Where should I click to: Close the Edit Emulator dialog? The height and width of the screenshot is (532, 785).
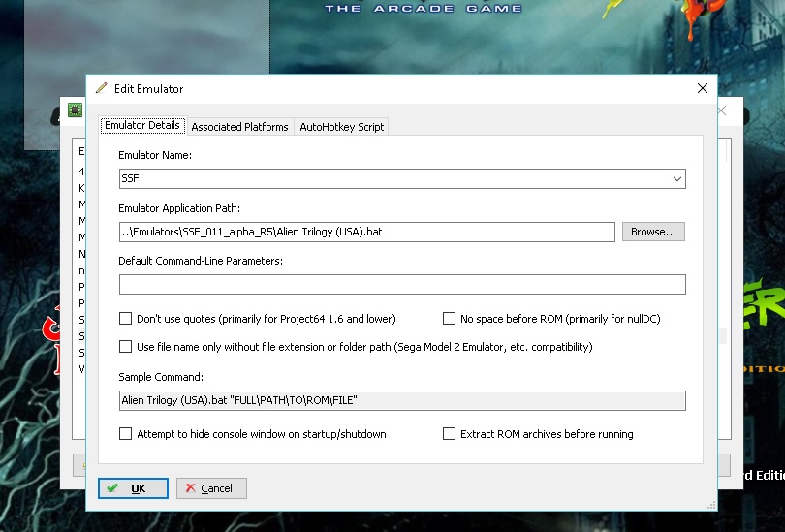(702, 88)
